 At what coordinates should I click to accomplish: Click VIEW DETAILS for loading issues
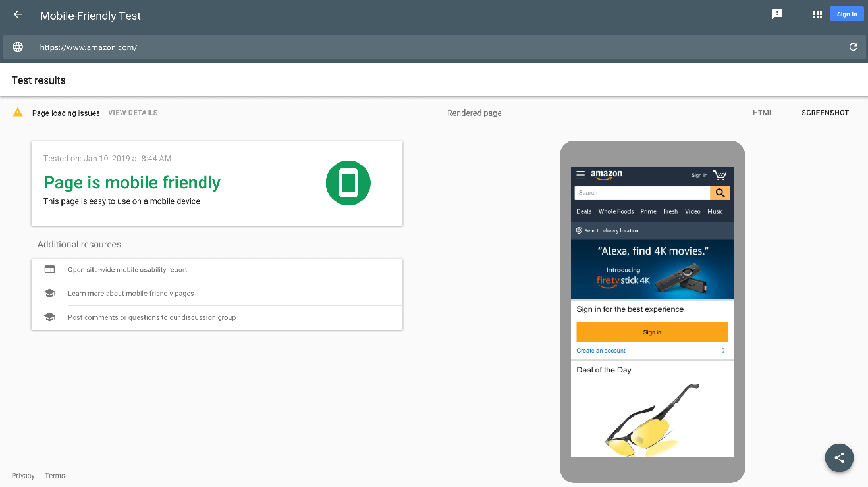coord(133,113)
